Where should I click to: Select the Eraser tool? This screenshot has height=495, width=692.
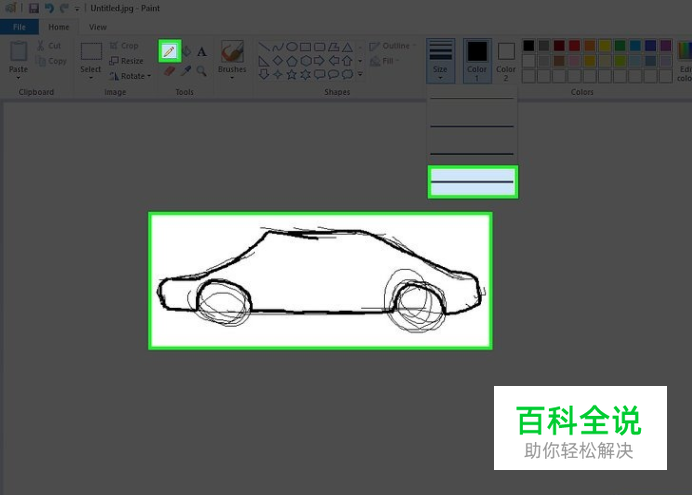tap(169, 71)
